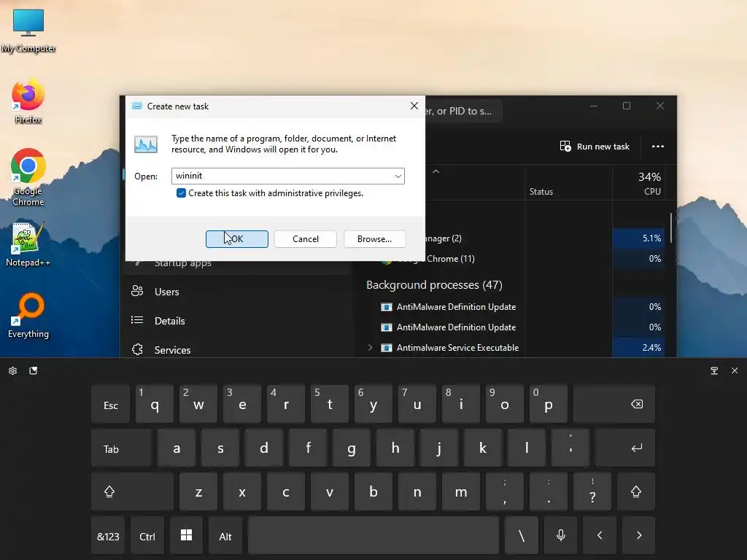
Task: Expand Antimalware Service Executable row
Action: coord(370,348)
